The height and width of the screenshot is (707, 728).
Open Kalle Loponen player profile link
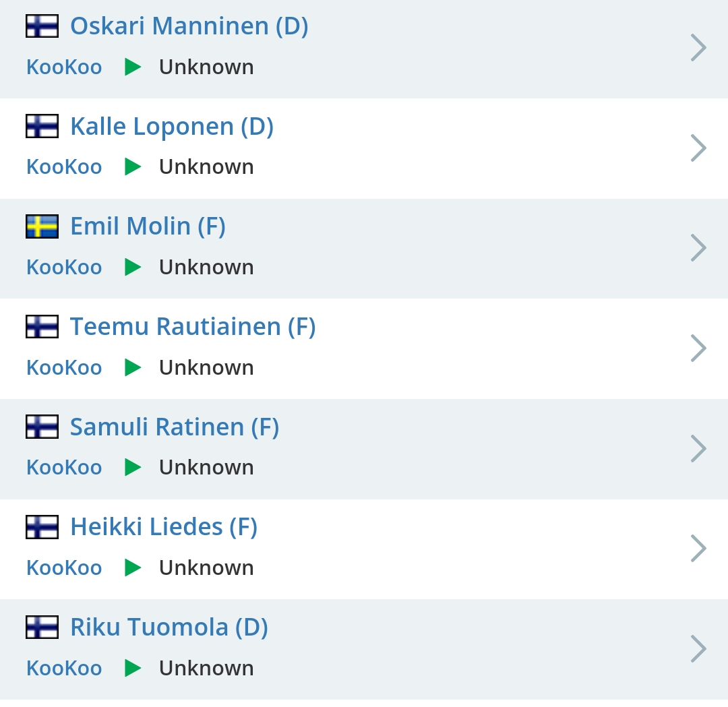(171, 127)
